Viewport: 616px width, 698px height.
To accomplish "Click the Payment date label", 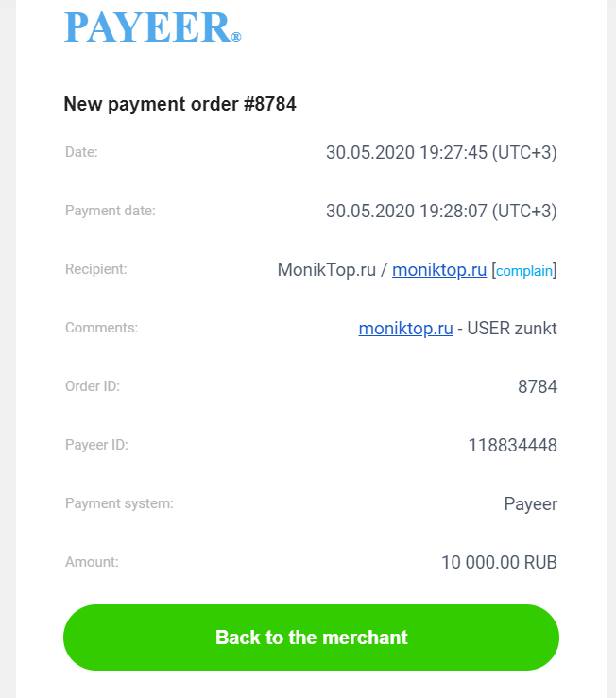I will click(x=110, y=211).
